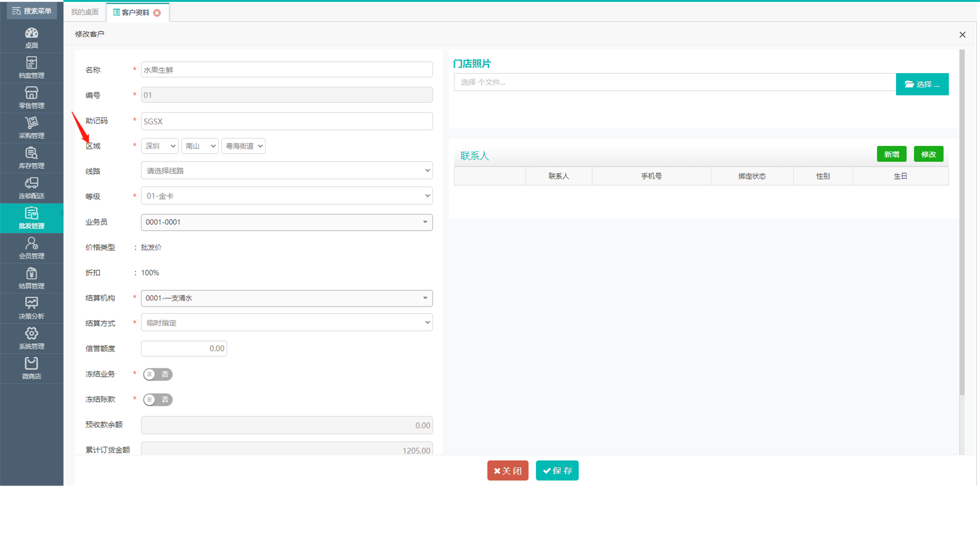Click the 信誉额度 amount field
This screenshot has height=553, width=980.
pos(184,348)
